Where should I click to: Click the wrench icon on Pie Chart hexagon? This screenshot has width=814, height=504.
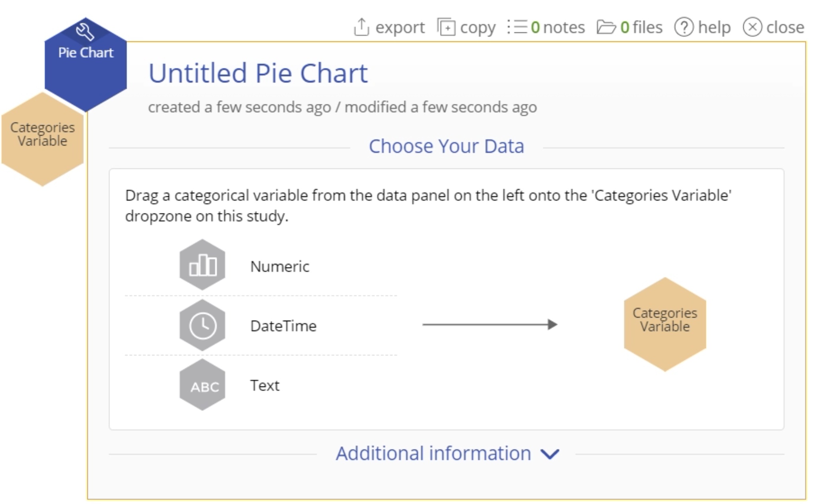coord(85,31)
